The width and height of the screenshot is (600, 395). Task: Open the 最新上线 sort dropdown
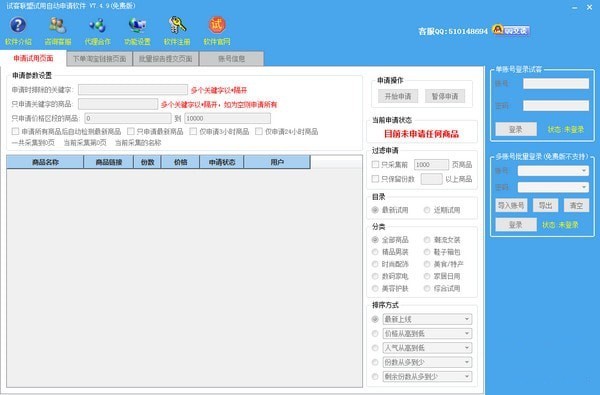tap(427, 319)
